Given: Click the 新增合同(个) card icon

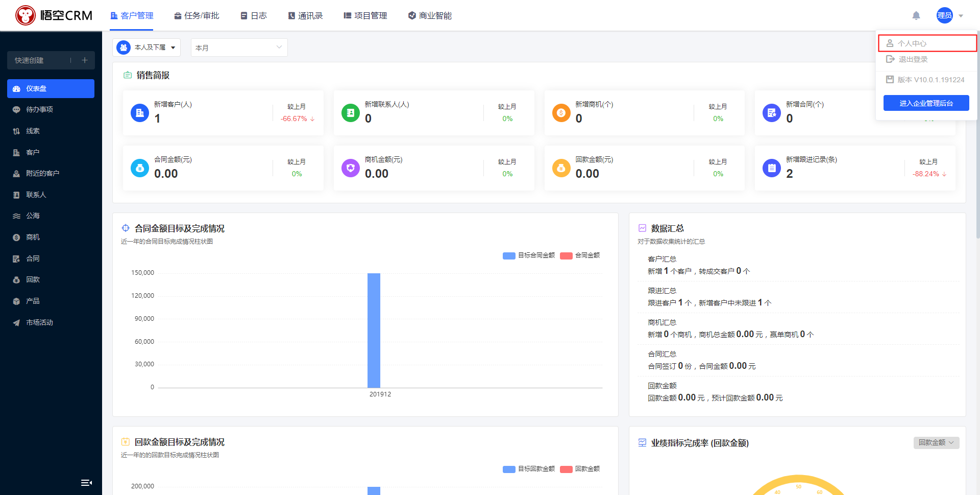Looking at the screenshot, I should coord(772,113).
